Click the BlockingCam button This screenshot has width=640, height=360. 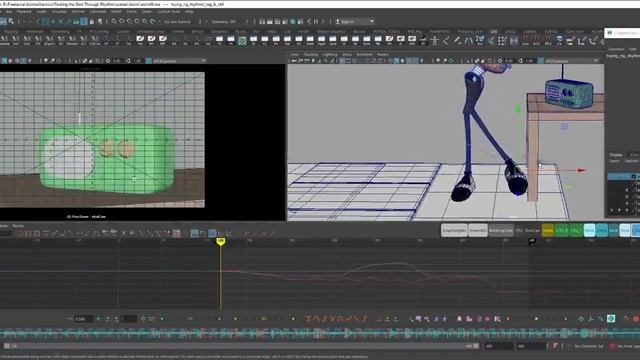coord(501,231)
